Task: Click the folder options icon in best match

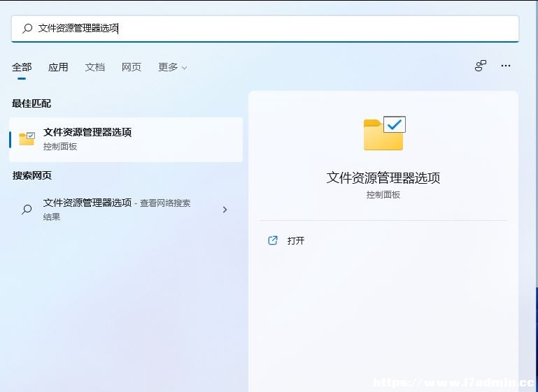Action: coord(27,139)
